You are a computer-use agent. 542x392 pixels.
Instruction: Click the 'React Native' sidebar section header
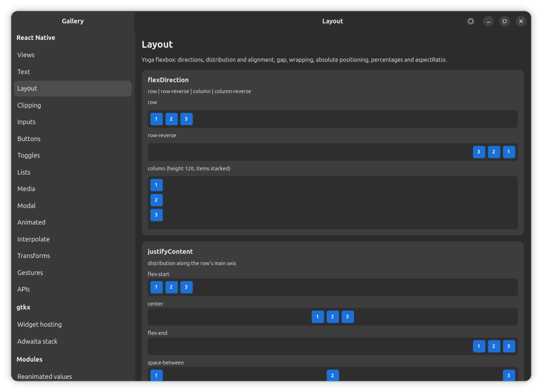point(36,38)
